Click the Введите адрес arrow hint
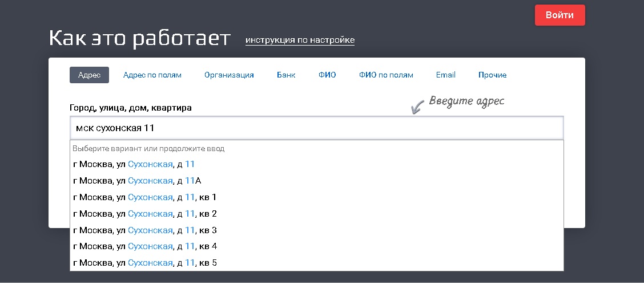This screenshot has height=301, width=644. point(458,102)
